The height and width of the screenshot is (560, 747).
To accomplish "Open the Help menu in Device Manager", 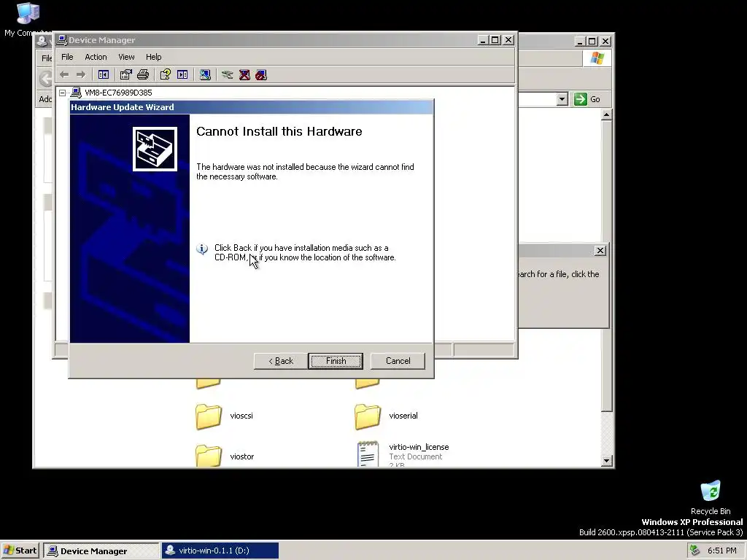I will [x=153, y=57].
